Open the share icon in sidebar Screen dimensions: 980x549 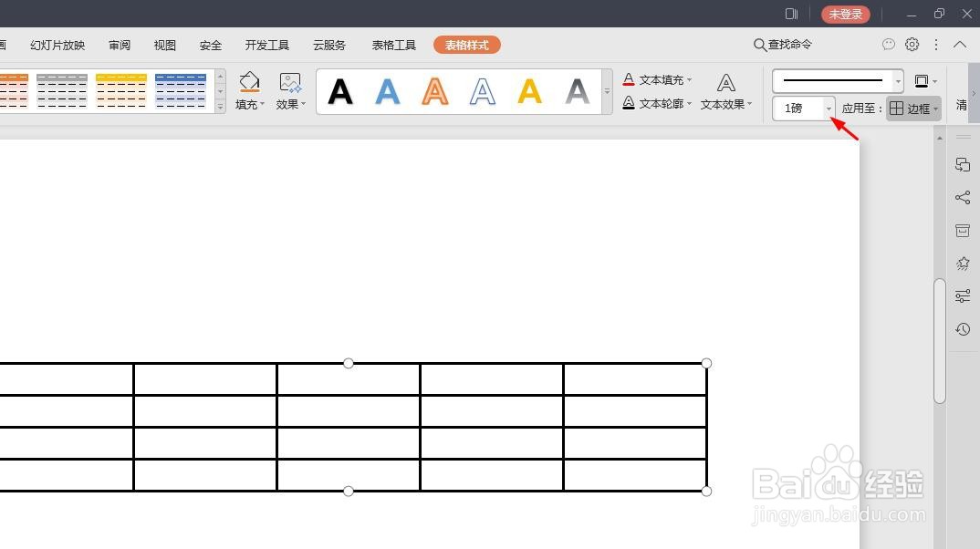point(963,198)
